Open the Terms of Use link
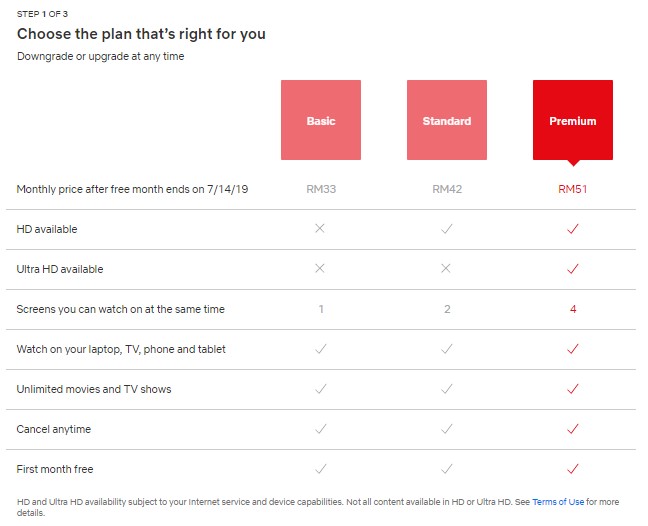Screen dimensions: 648x526 coord(558,502)
